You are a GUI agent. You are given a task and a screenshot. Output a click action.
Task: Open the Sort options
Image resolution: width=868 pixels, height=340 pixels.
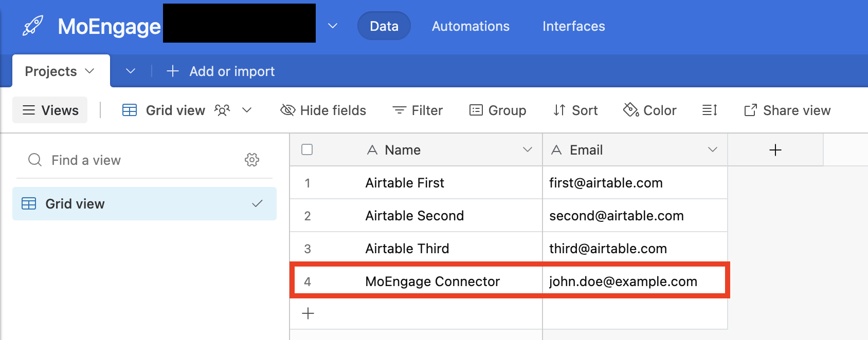pyautogui.click(x=575, y=110)
